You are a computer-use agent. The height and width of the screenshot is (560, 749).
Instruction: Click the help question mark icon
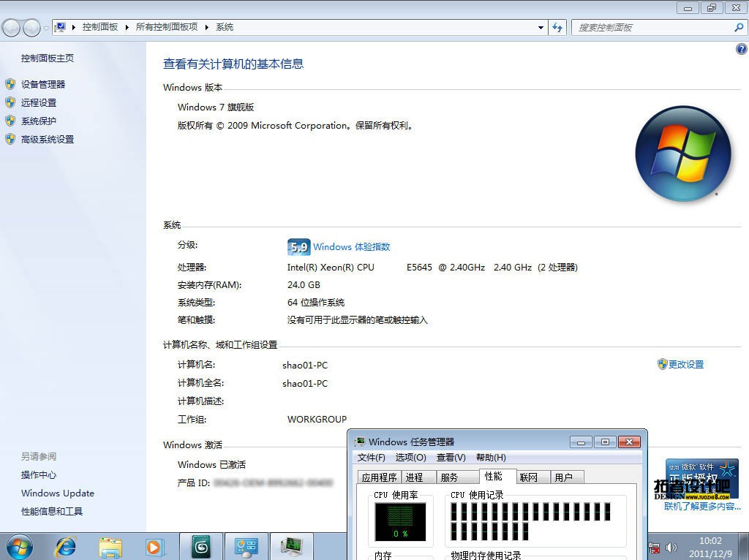pos(742,49)
